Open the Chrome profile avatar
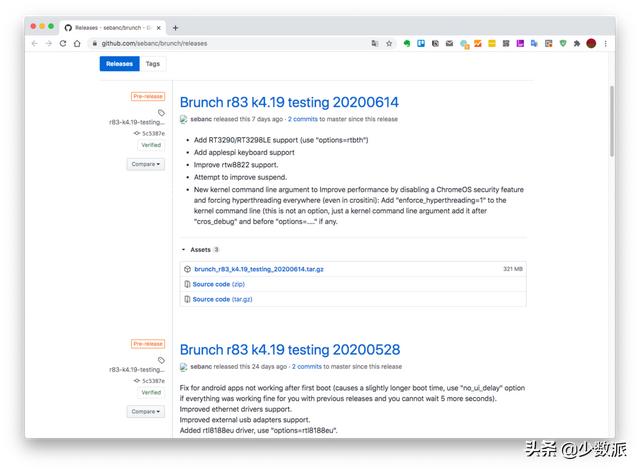640x471 pixels. tap(591, 44)
